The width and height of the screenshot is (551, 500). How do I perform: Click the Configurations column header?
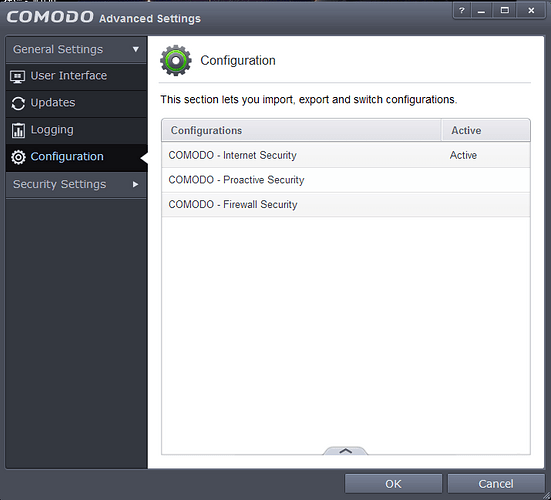click(301, 130)
